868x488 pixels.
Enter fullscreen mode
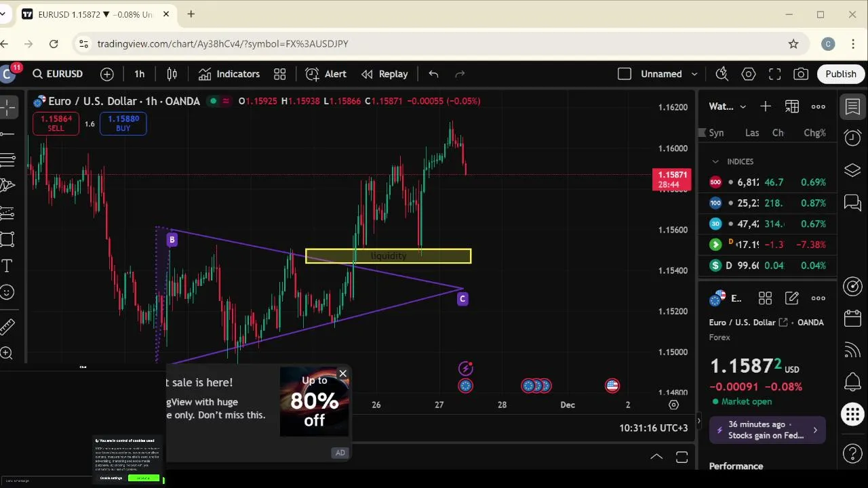coord(775,74)
